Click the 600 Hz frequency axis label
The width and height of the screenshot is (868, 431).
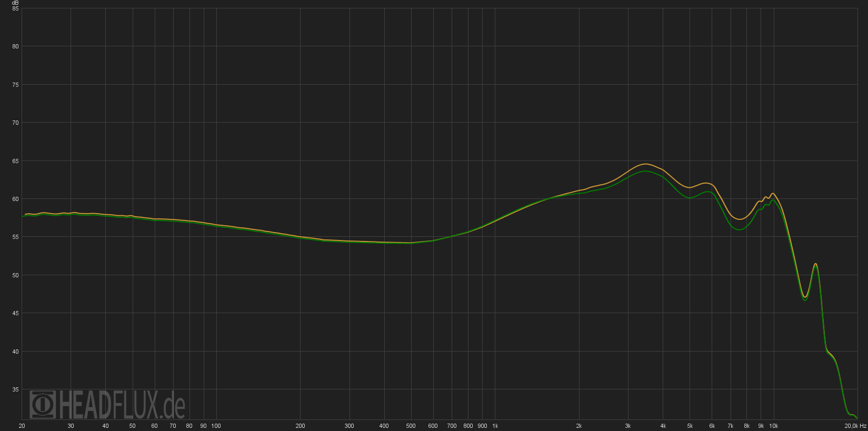(433, 426)
